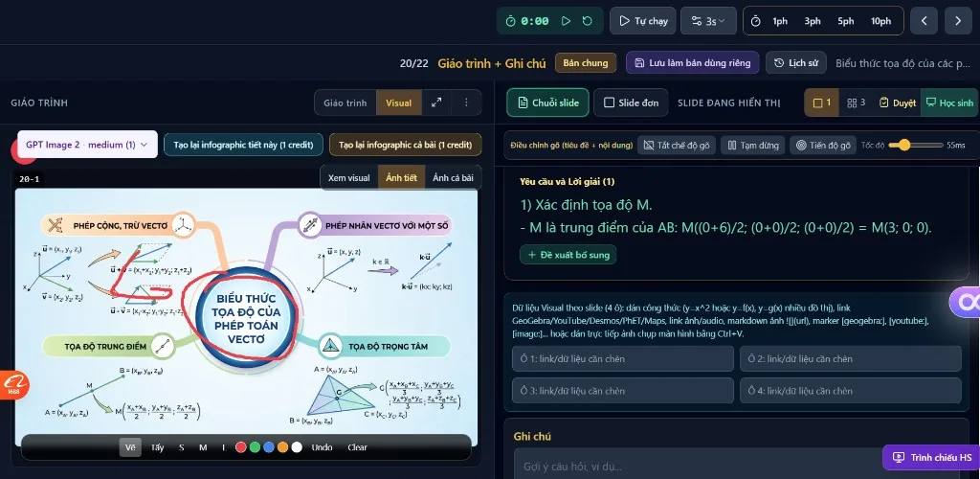Set countdown to 1ph
Viewport: 980px width, 479px height.
click(x=779, y=21)
